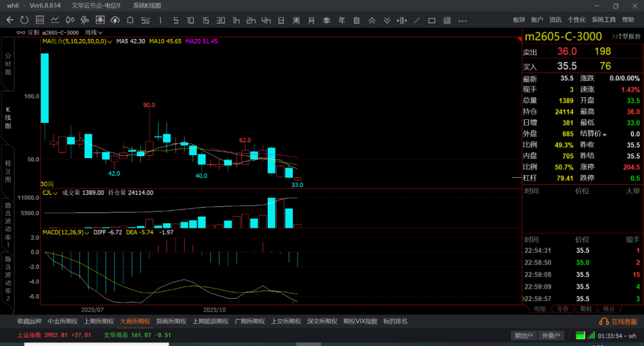Click the 外盘户 button
Image resolution: width=644 pixels, height=346 pixels.
pyautogui.click(x=551, y=336)
